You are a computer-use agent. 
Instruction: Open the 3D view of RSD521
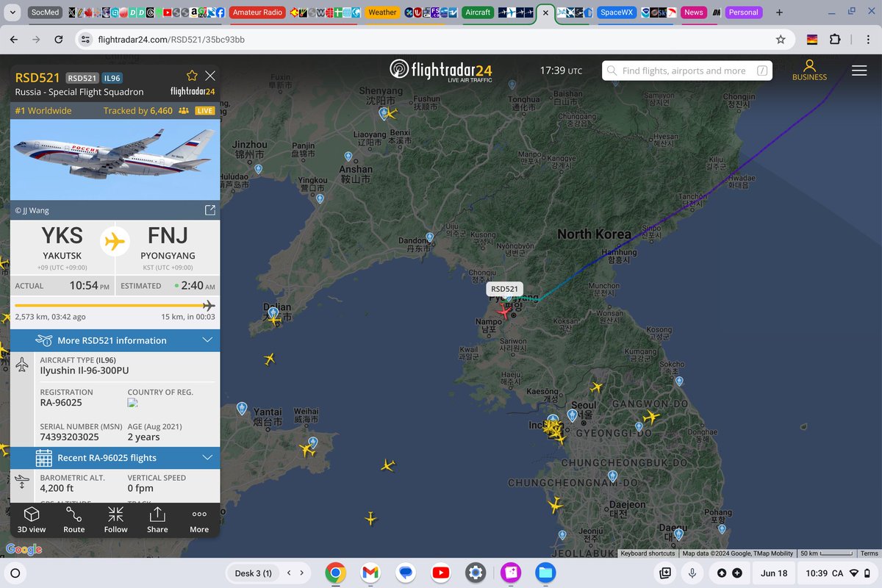point(30,520)
